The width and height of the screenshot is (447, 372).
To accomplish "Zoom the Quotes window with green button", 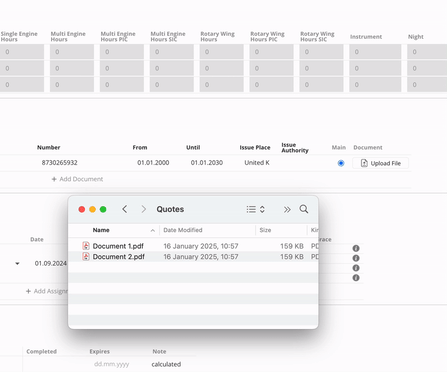I will point(103,209).
